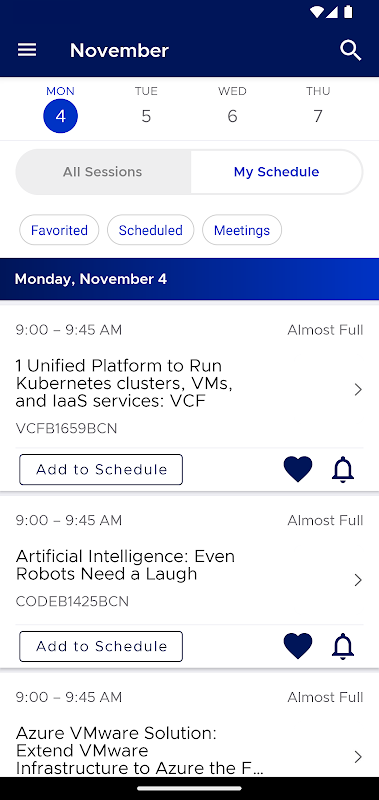This screenshot has width=379, height=800.
Task: Select the My Schedule segment
Action: tap(276, 172)
